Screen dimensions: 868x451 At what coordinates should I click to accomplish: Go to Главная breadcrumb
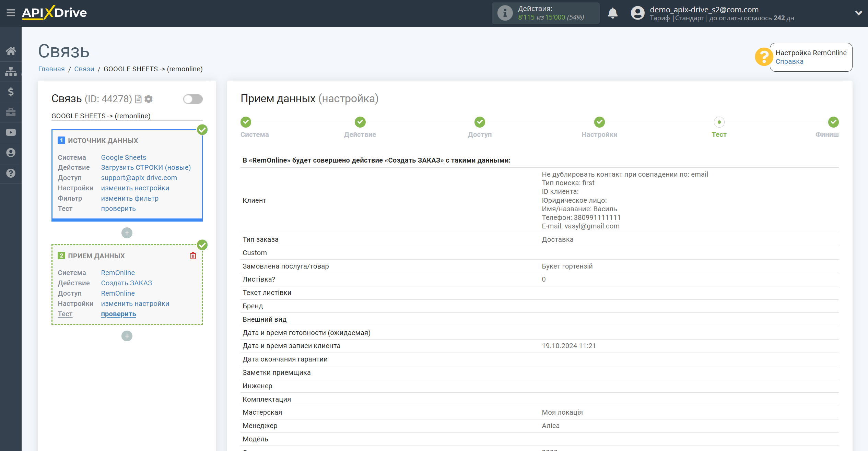pos(51,69)
